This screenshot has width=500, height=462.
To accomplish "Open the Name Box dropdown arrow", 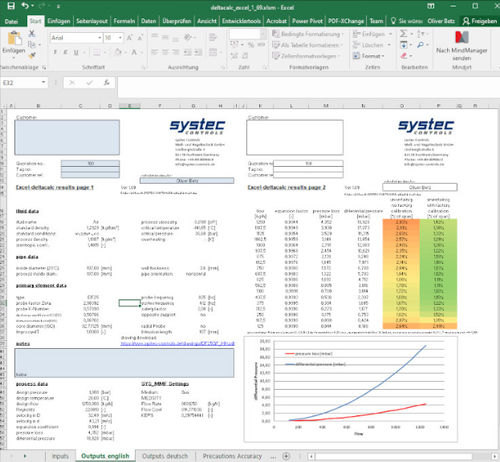I will pos(43,82).
